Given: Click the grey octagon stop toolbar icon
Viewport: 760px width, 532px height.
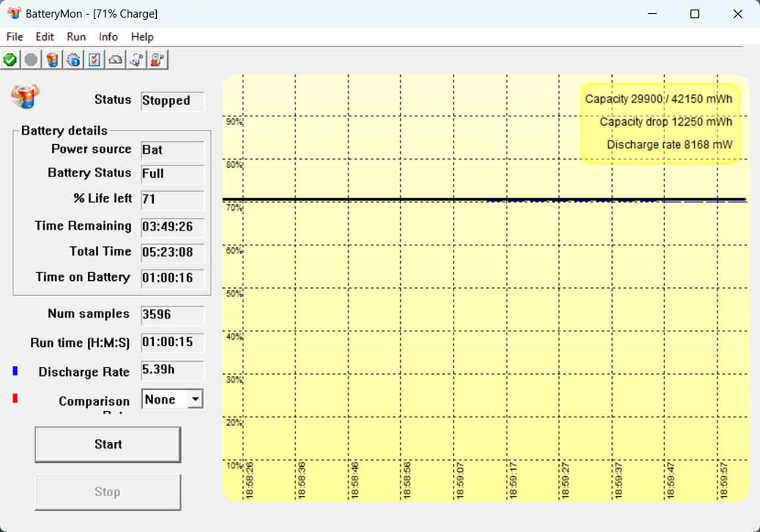Looking at the screenshot, I should click(x=31, y=59).
